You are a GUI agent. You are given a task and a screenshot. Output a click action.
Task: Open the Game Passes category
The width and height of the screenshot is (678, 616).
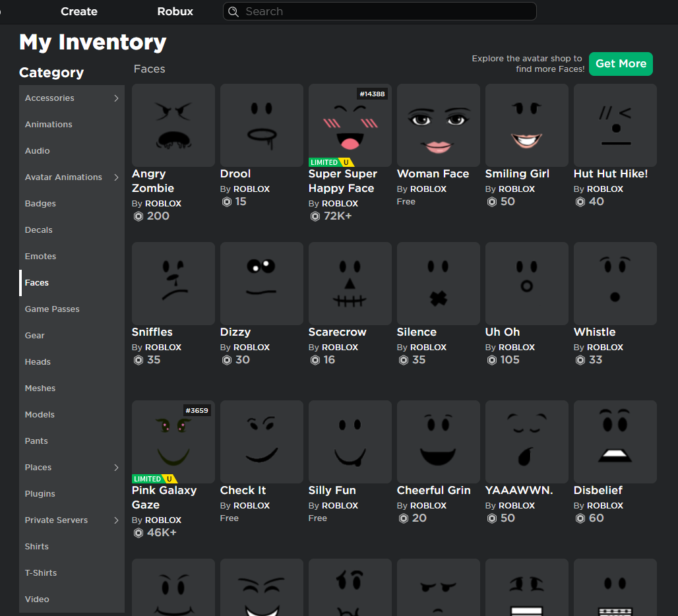pyautogui.click(x=72, y=309)
